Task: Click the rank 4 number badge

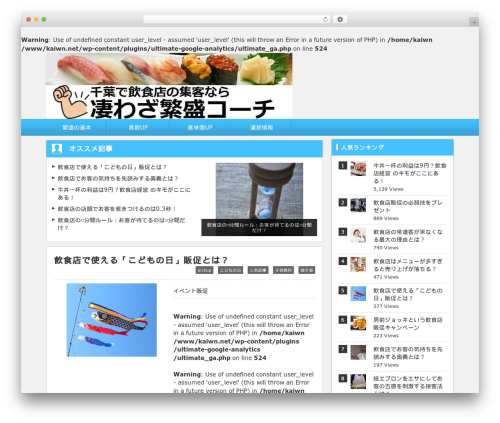Action: [x=343, y=261]
